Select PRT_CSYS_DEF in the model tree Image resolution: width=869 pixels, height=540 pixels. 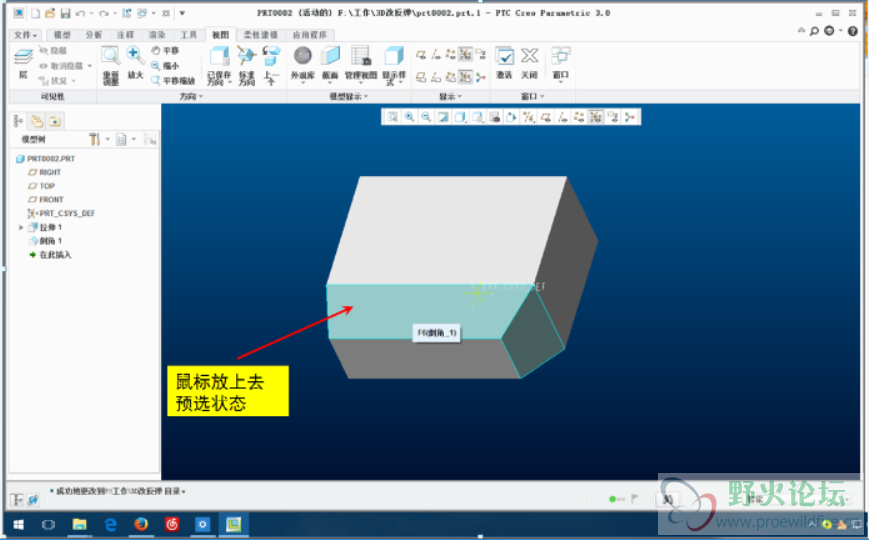pyautogui.click(x=61, y=213)
